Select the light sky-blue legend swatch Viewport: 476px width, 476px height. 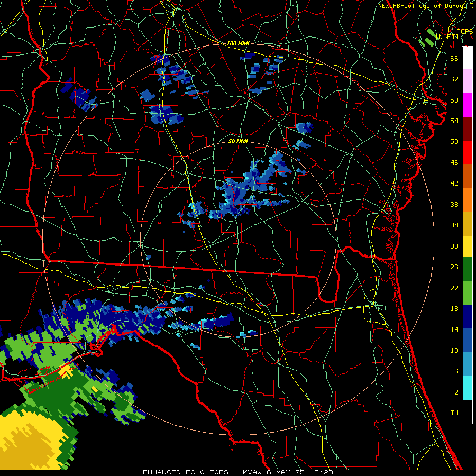tap(467, 364)
